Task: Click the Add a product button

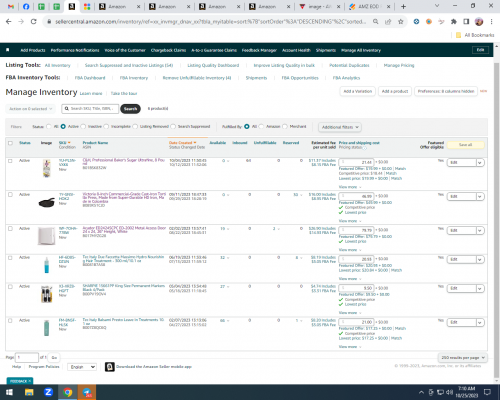Action: click(x=395, y=91)
